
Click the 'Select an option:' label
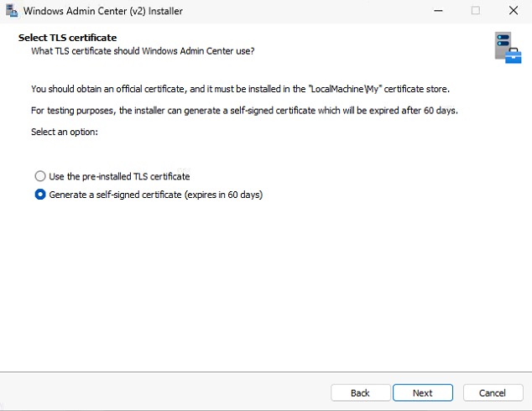coord(65,132)
